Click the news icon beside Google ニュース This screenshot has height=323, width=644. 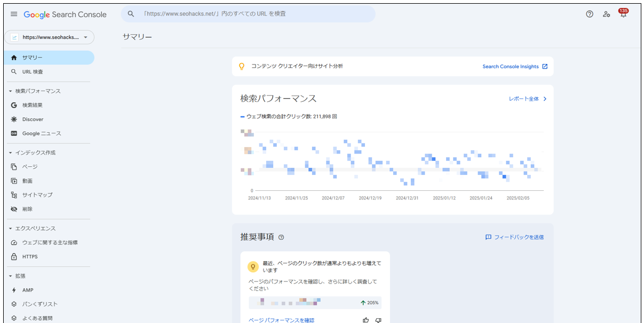pyautogui.click(x=14, y=133)
